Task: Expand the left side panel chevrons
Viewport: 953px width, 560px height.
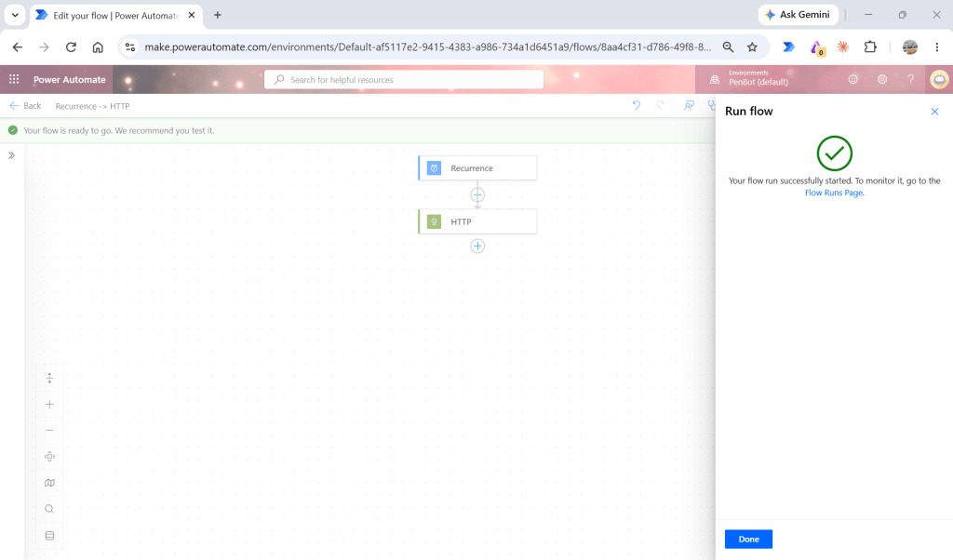Action: tap(11, 155)
